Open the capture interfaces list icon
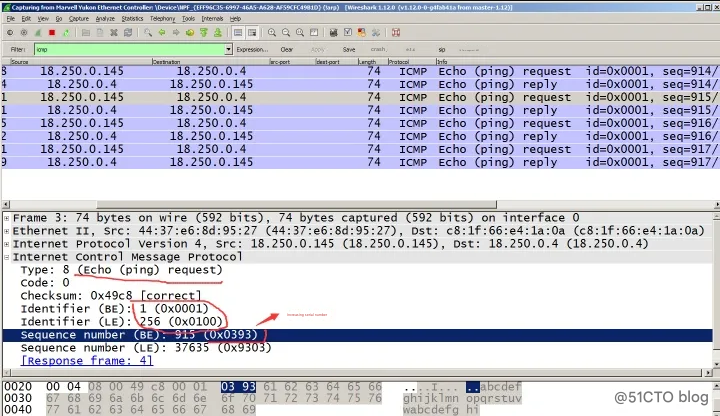The image size is (720, 416). (x=10, y=33)
